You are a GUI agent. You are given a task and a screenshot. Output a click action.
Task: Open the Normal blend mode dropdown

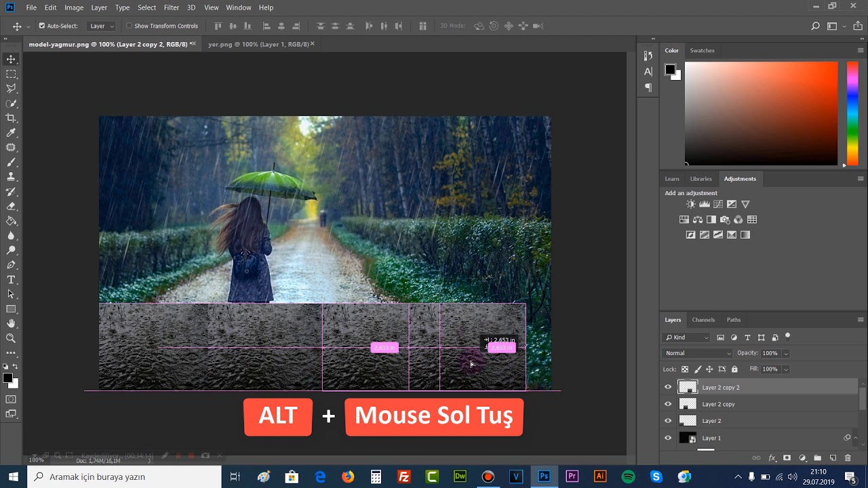[x=698, y=353]
